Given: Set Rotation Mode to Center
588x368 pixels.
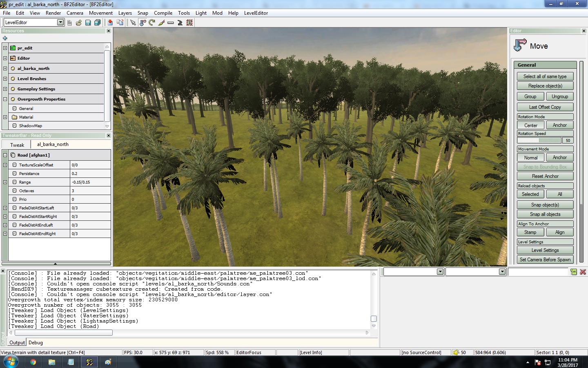Looking at the screenshot, I should point(531,126).
